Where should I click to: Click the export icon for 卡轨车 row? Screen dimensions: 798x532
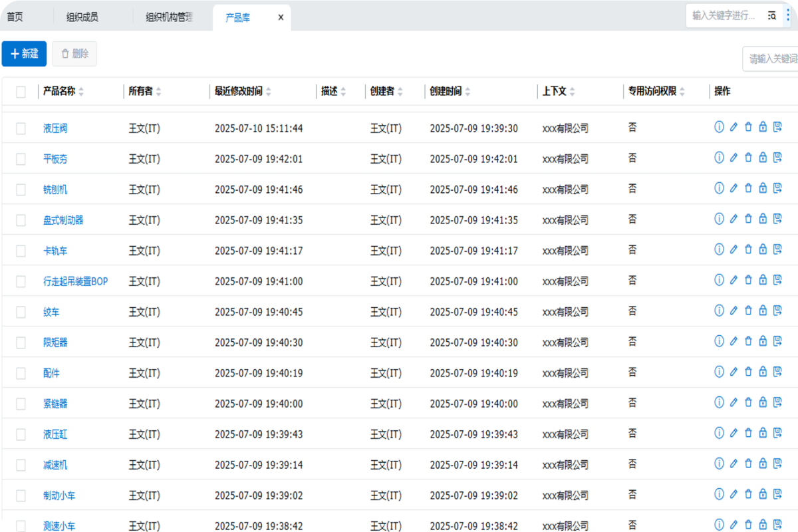pyautogui.click(x=777, y=249)
